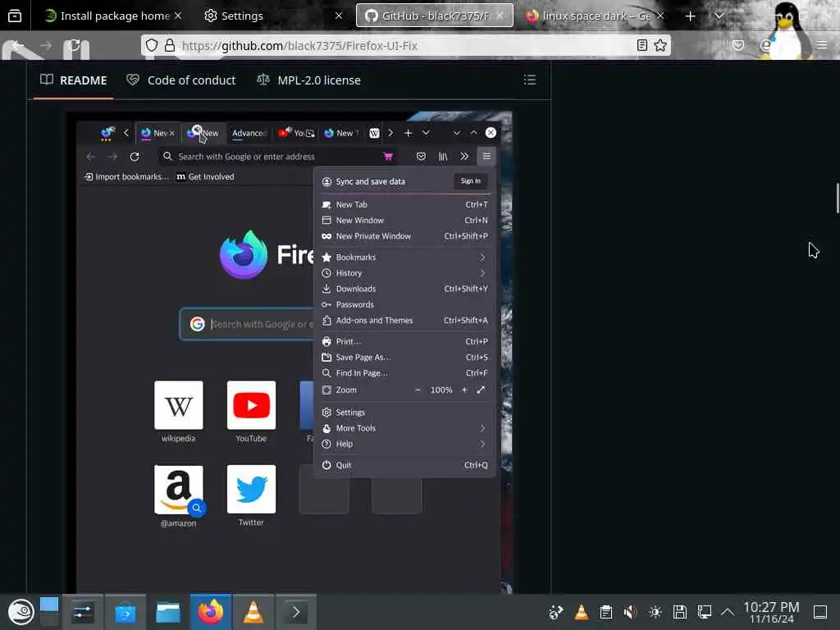
Task: Open the clipboard tray widget
Action: tap(606, 612)
